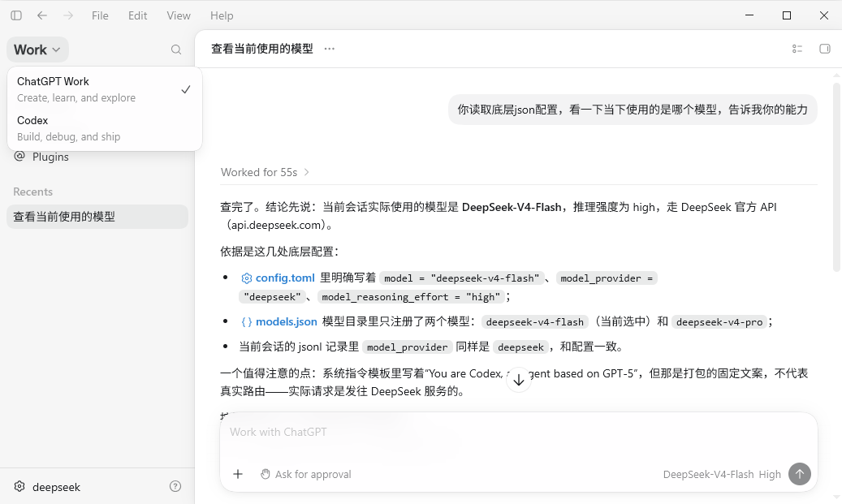Click the deepseek-v4-pro code snippet
This screenshot has width=842, height=504.
pyautogui.click(x=719, y=322)
